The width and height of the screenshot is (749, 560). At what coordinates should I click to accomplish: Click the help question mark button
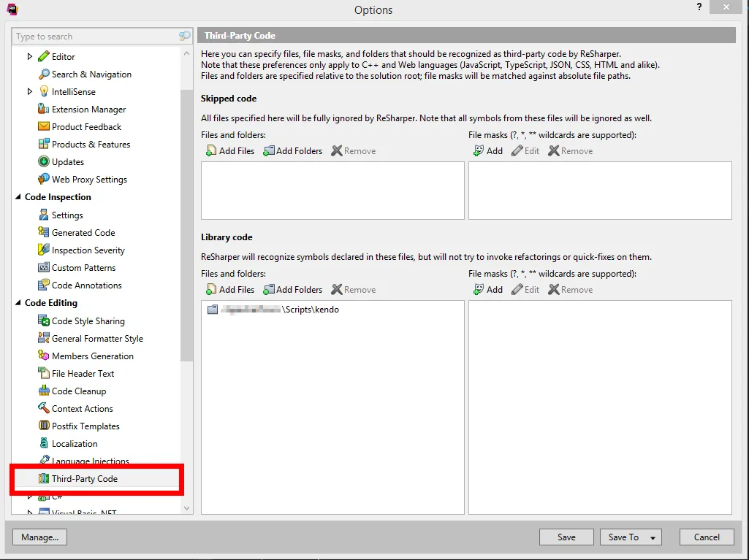click(x=699, y=7)
